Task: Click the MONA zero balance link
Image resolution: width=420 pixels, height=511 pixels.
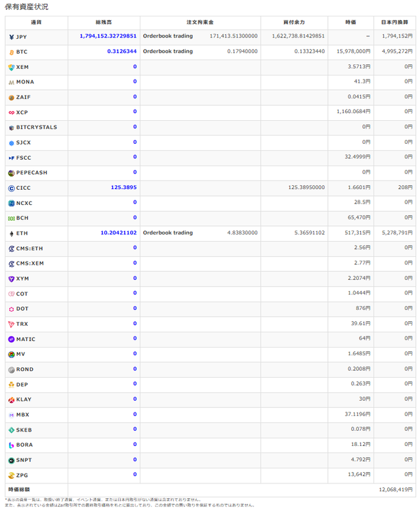Action: 135,81
